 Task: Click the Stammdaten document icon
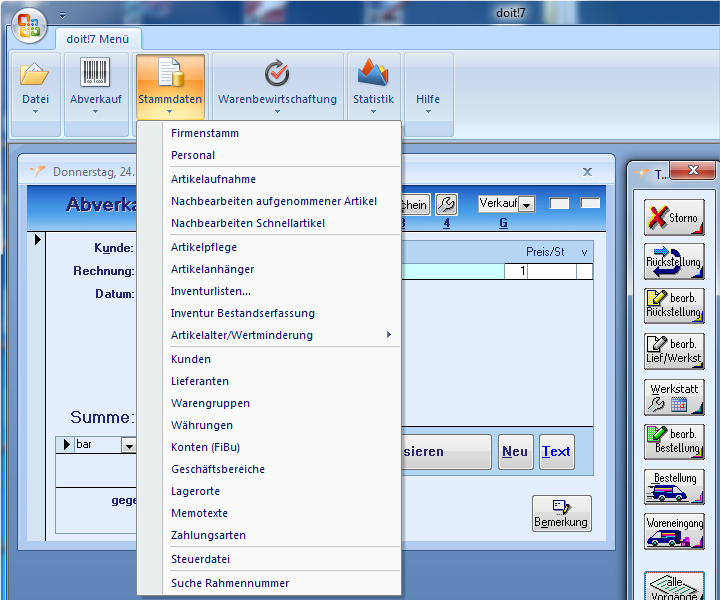pyautogui.click(x=170, y=72)
